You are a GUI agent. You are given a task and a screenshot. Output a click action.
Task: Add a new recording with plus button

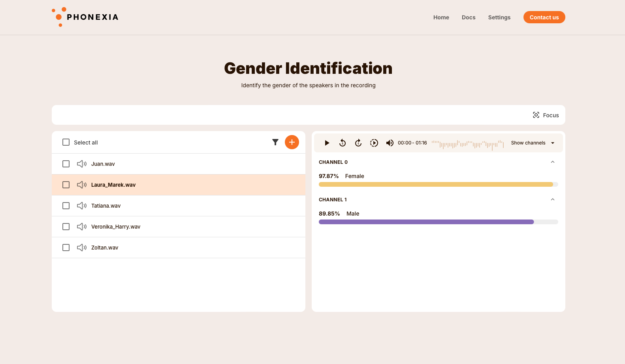click(292, 142)
